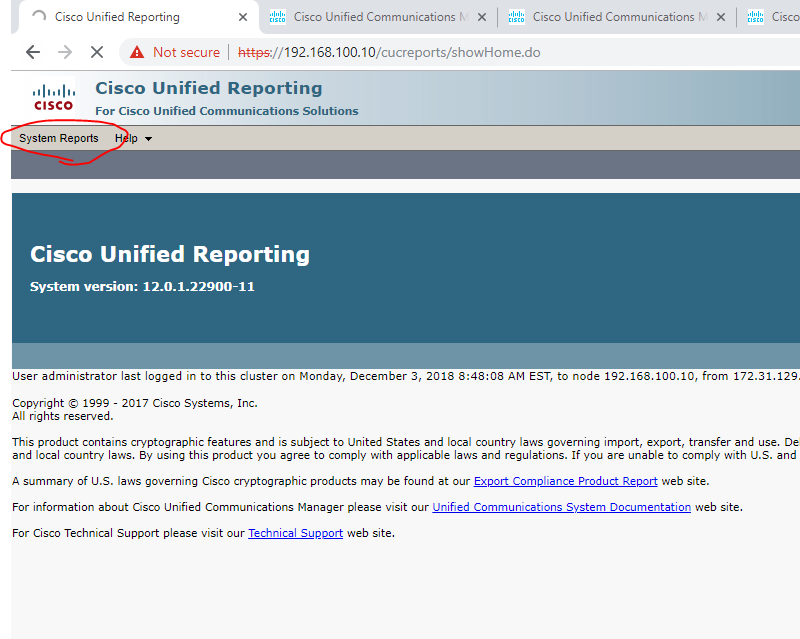The image size is (800, 639).
Task: Click the stop loading X icon
Action: point(96,51)
